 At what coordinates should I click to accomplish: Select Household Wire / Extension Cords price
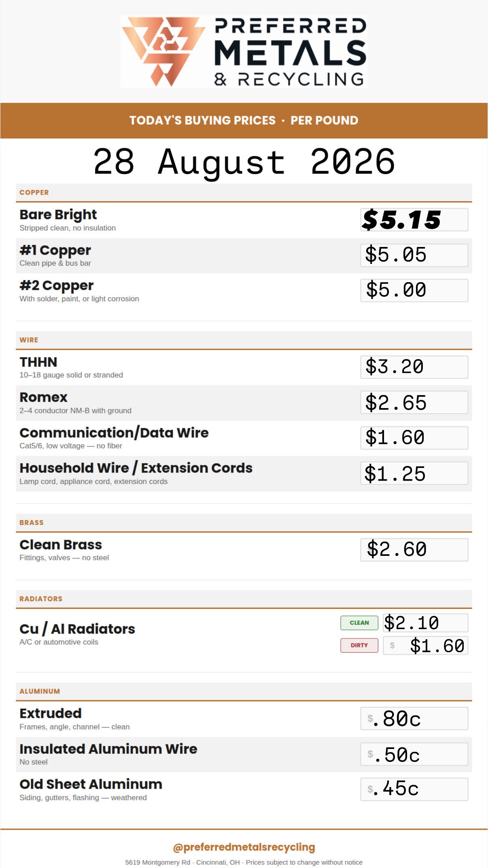[414, 473]
